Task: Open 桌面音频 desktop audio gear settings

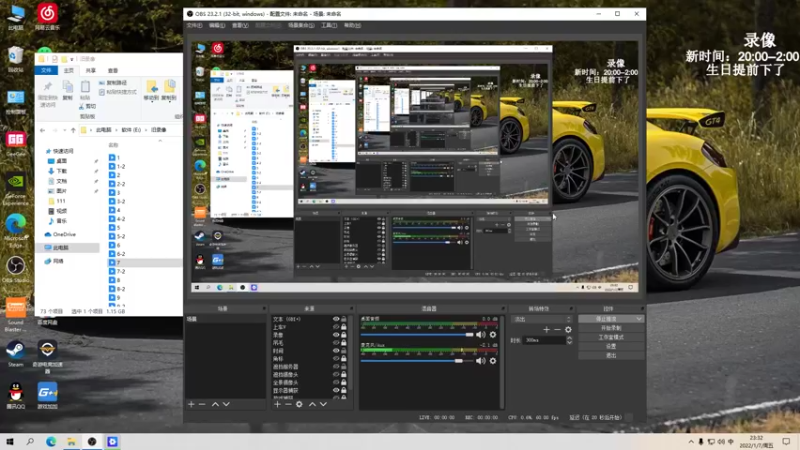Action: [x=493, y=335]
